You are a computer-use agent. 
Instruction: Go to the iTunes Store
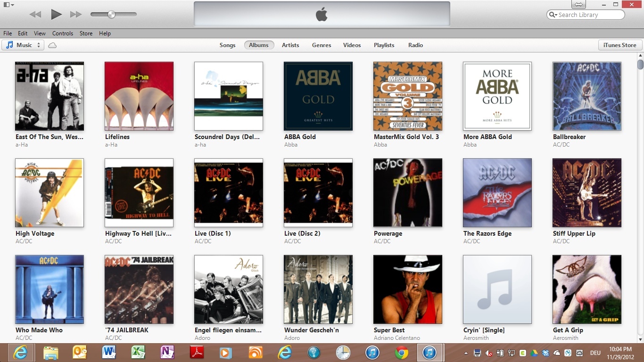[x=620, y=45]
